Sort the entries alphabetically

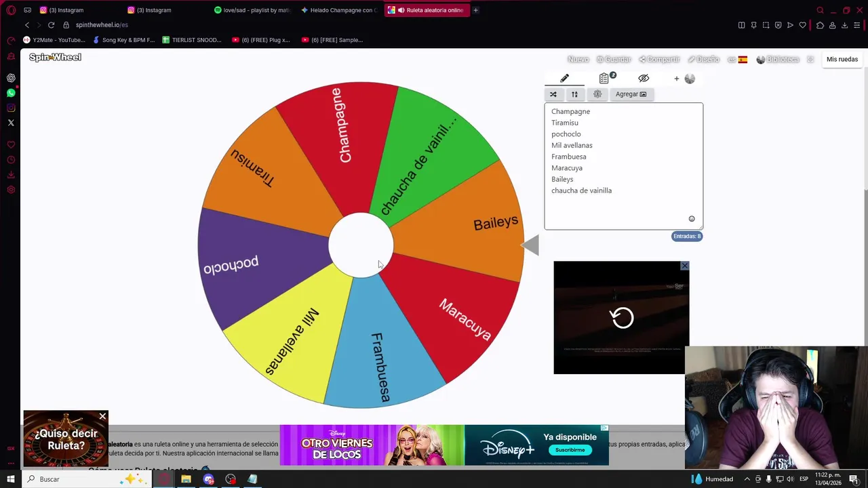click(574, 94)
